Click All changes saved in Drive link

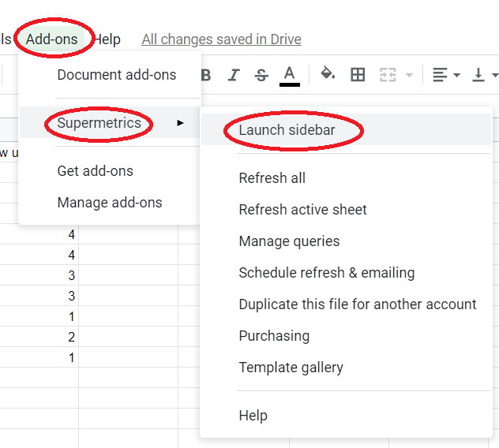pyautogui.click(x=222, y=39)
